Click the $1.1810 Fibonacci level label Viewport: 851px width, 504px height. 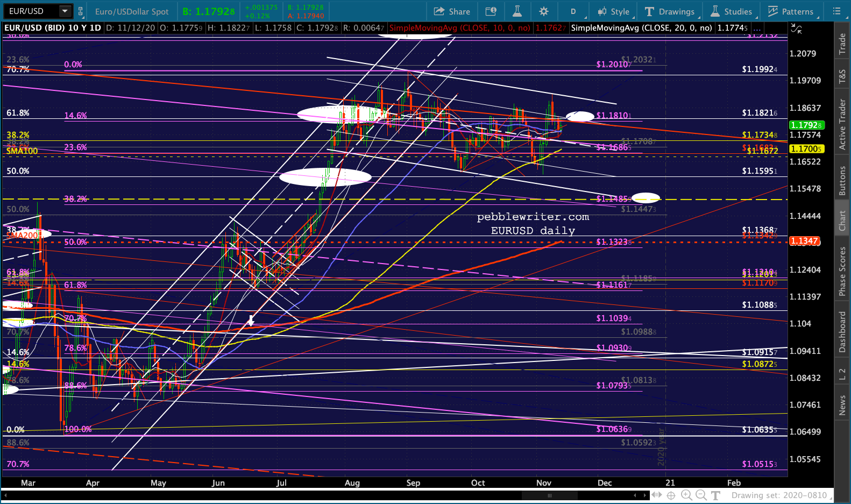614,116
